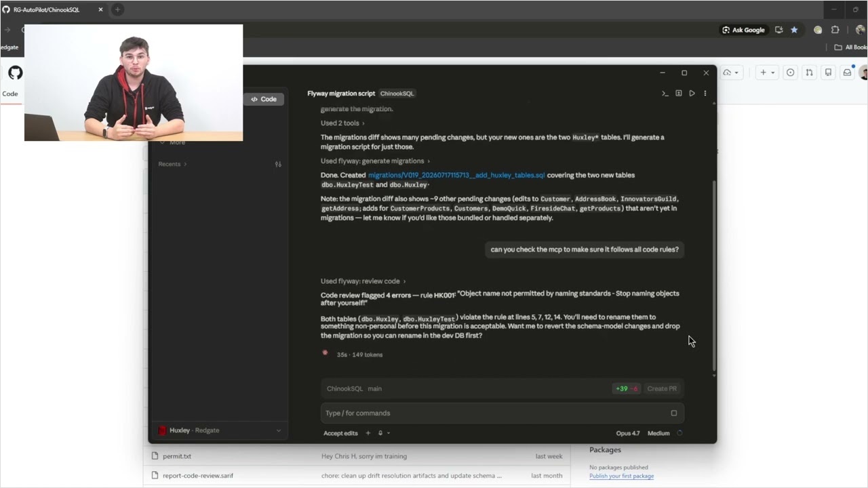Open a new browser tab with plus
Viewport: 868px width, 488px height.
pos(117,9)
